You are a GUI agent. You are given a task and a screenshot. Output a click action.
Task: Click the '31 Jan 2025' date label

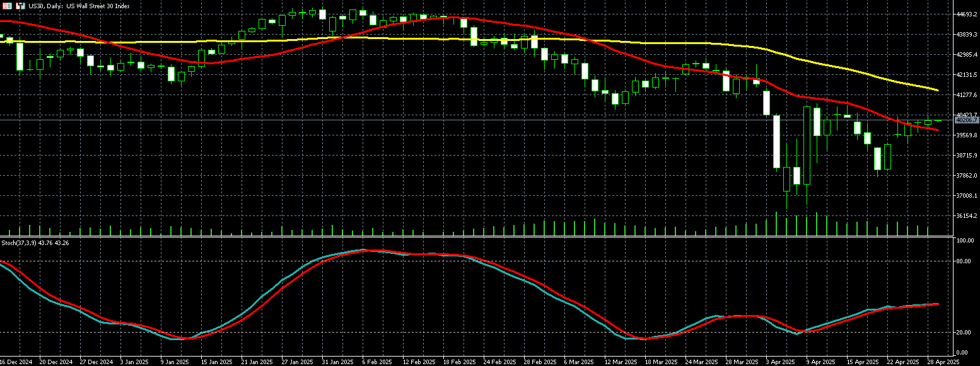coord(338,362)
